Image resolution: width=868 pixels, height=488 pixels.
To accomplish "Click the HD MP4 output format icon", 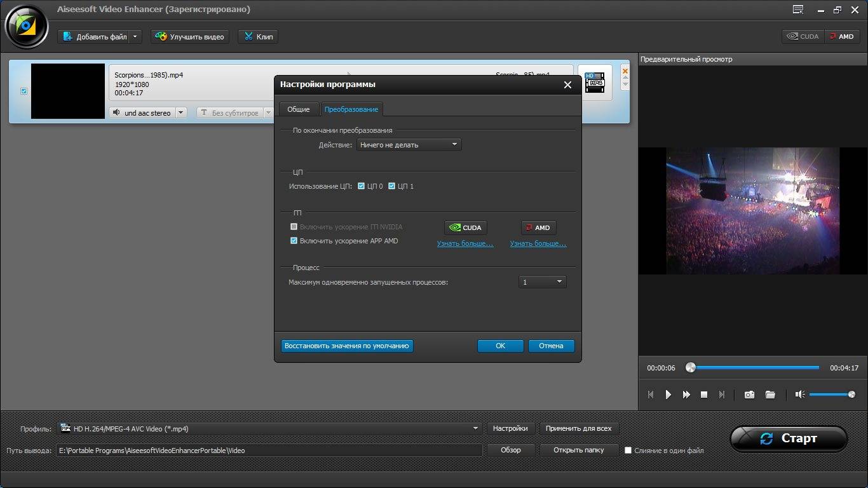I will (x=595, y=83).
